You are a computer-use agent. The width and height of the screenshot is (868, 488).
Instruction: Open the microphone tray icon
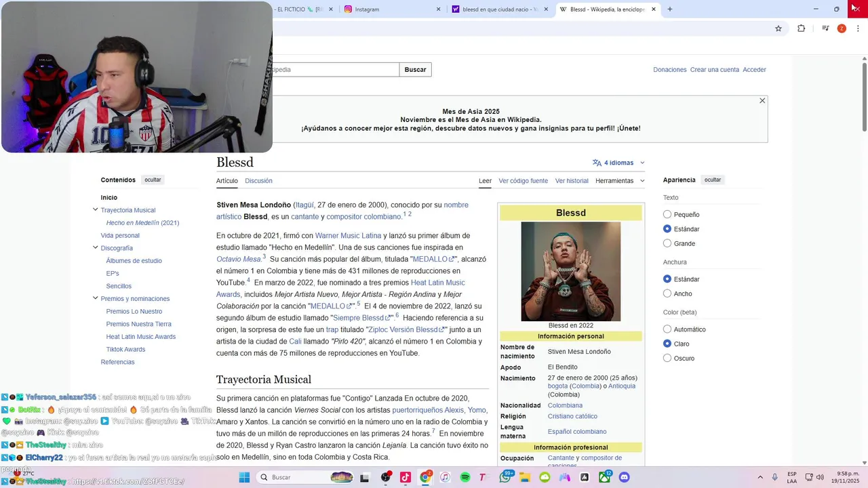775,477
